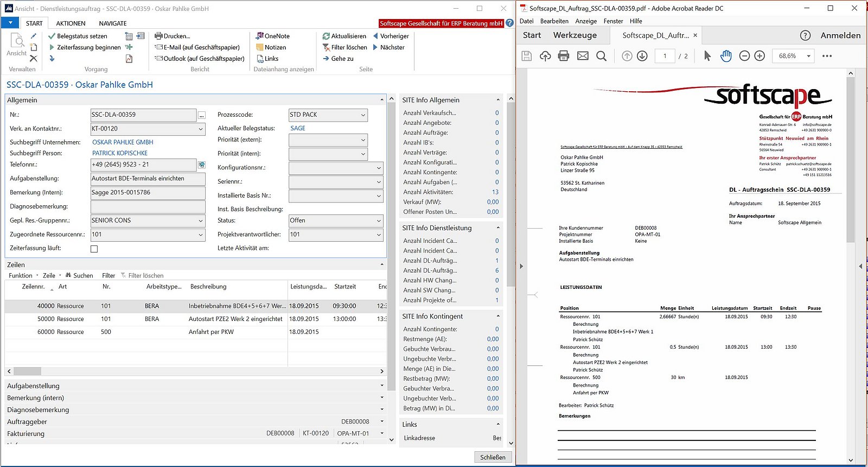
Task: Click the import-to-table icon in Vorgang group
Action: coord(140,36)
